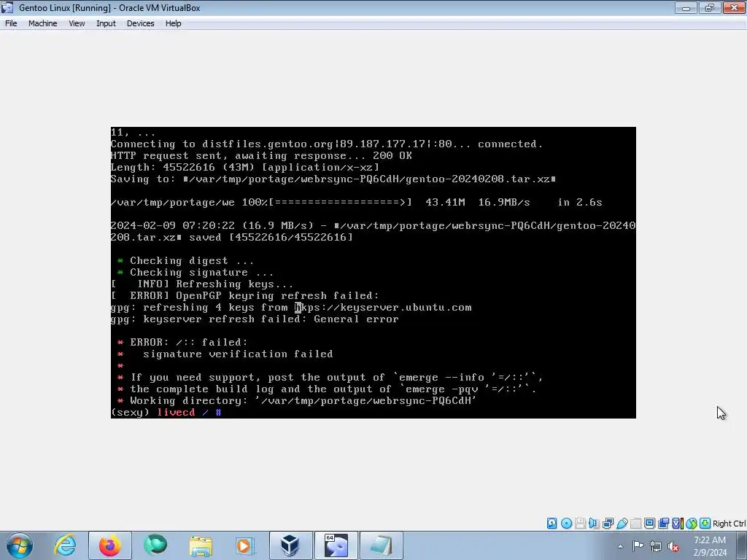Click the 'Refreshing keys...' info line
This screenshot has width=747, height=560.
[202, 284]
